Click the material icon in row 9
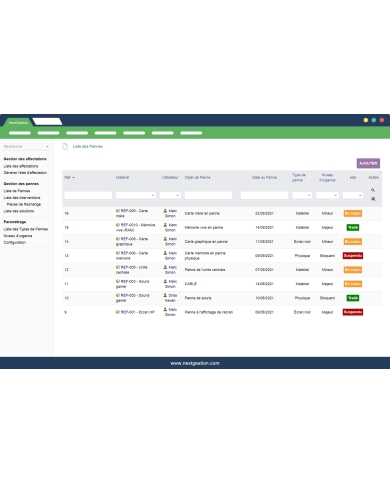Image resolution: width=390 pixels, height=484 pixels. pyautogui.click(x=118, y=312)
